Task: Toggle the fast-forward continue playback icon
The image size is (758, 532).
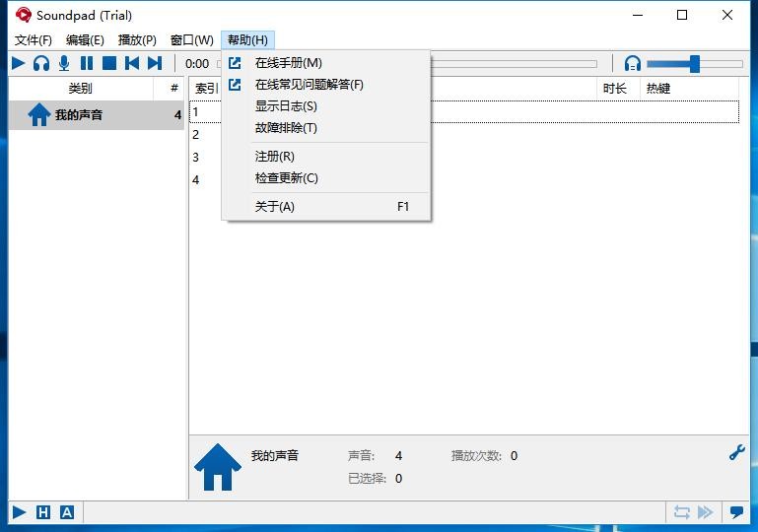Action: pos(706,512)
